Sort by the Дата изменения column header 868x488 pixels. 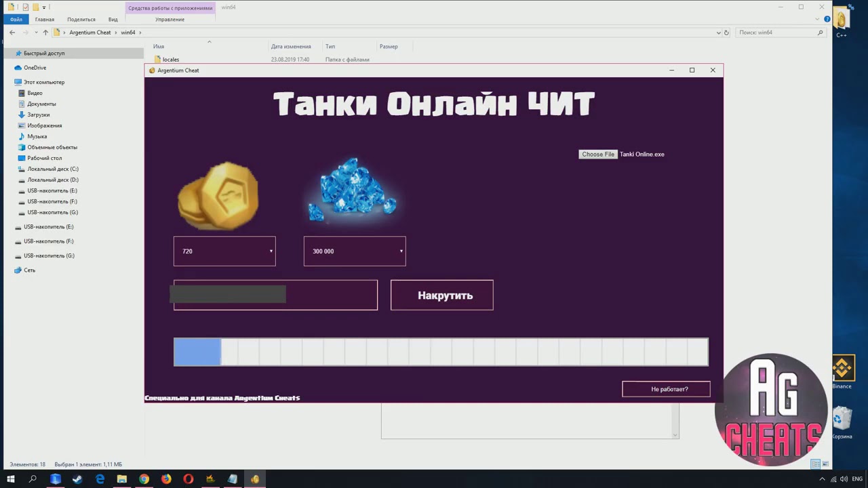click(291, 47)
